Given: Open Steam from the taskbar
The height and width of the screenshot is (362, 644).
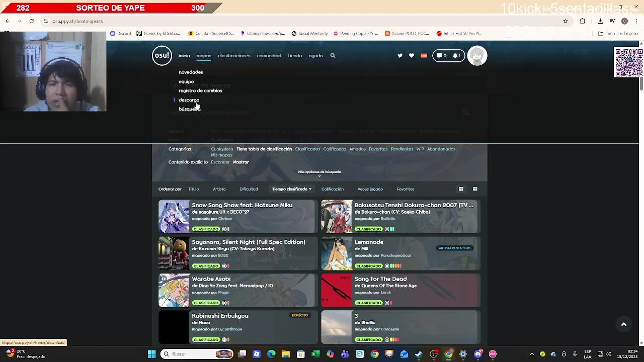Looking at the screenshot, I should pos(419,354).
